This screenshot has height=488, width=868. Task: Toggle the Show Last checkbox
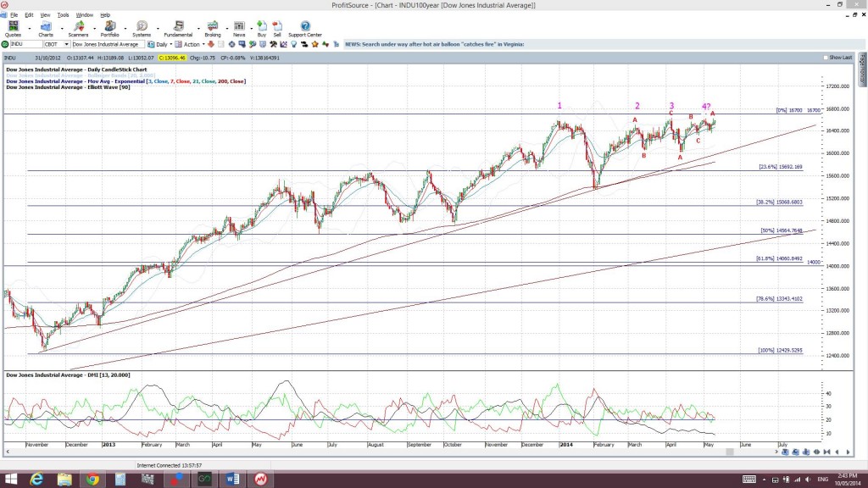point(826,58)
